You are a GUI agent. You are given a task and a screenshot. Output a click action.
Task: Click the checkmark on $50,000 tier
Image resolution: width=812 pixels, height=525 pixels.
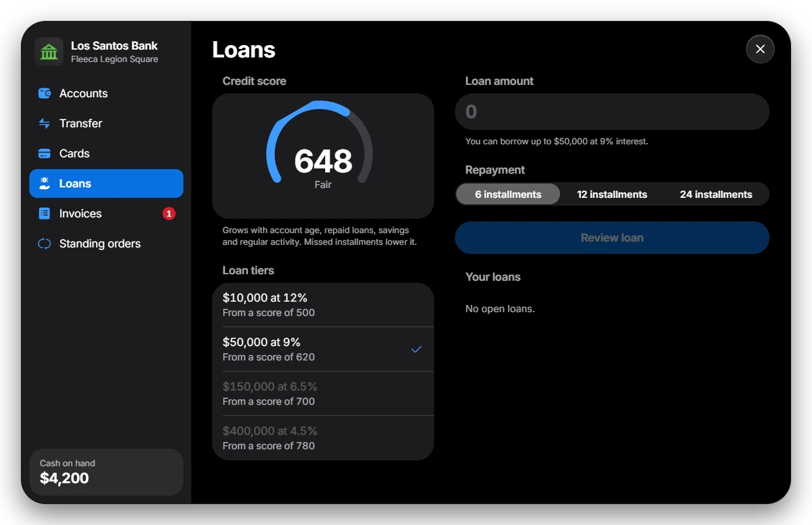[x=416, y=349]
